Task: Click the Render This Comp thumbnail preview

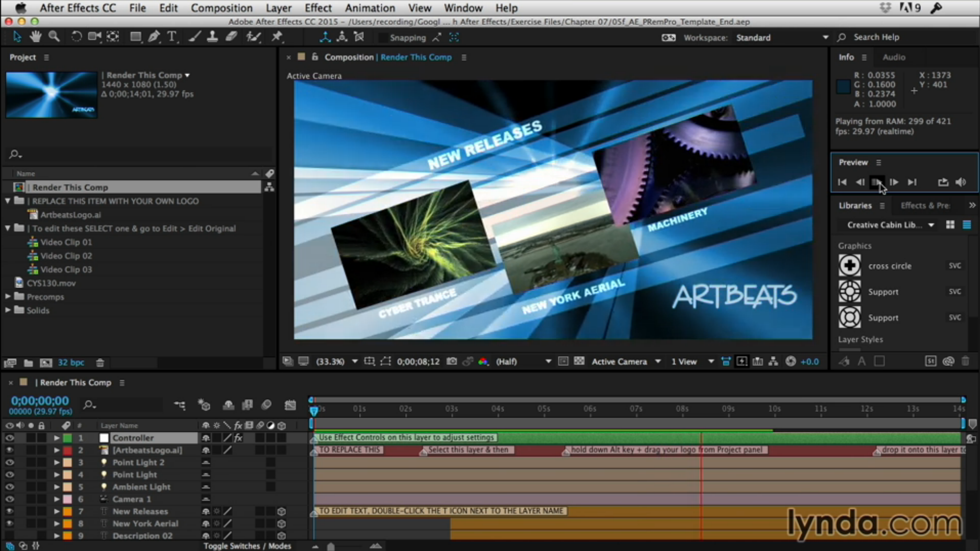Action: click(51, 95)
